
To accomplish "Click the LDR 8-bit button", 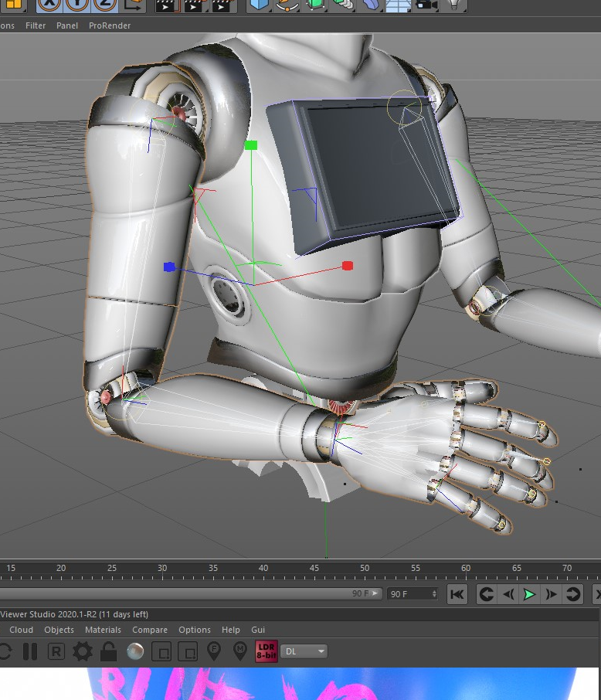I will tap(266, 651).
